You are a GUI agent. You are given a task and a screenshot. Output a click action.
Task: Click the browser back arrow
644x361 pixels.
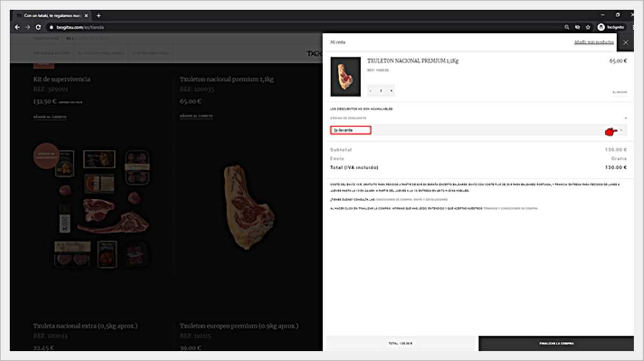tap(18, 27)
